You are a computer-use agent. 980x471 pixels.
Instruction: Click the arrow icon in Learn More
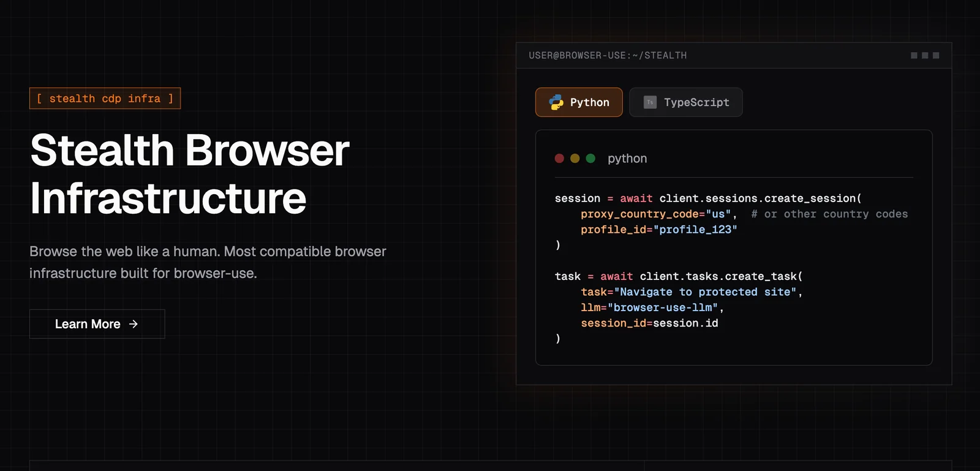[x=134, y=324]
